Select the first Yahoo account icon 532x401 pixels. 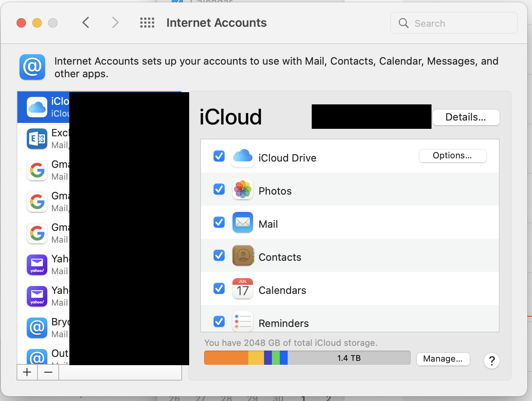[x=37, y=265]
